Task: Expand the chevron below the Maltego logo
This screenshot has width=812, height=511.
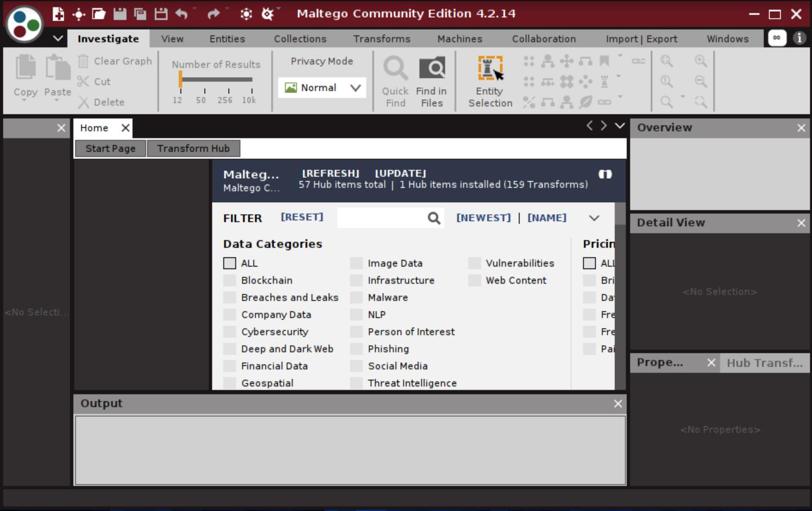Action: pyautogui.click(x=58, y=38)
